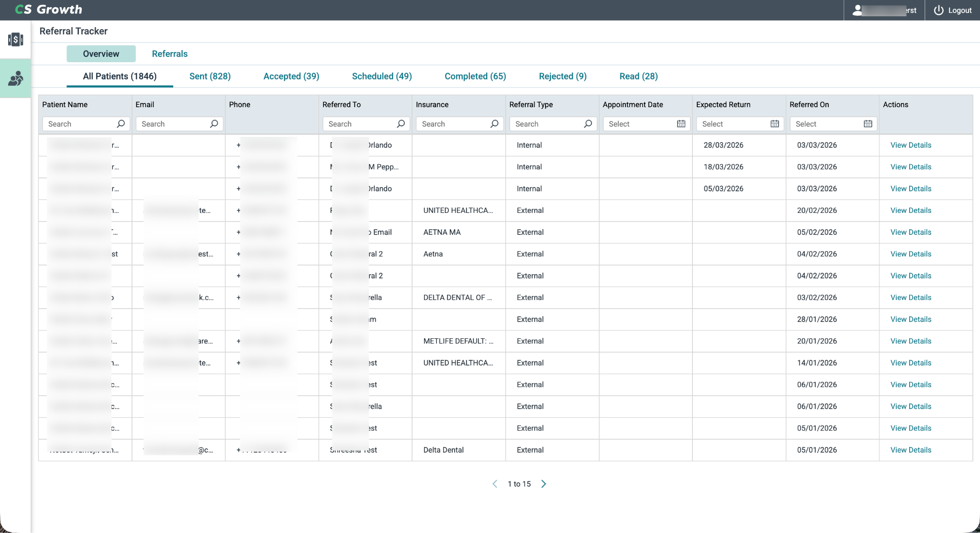View Details for the AETNA MA referral
Image resolution: width=980 pixels, height=533 pixels.
[x=911, y=232]
